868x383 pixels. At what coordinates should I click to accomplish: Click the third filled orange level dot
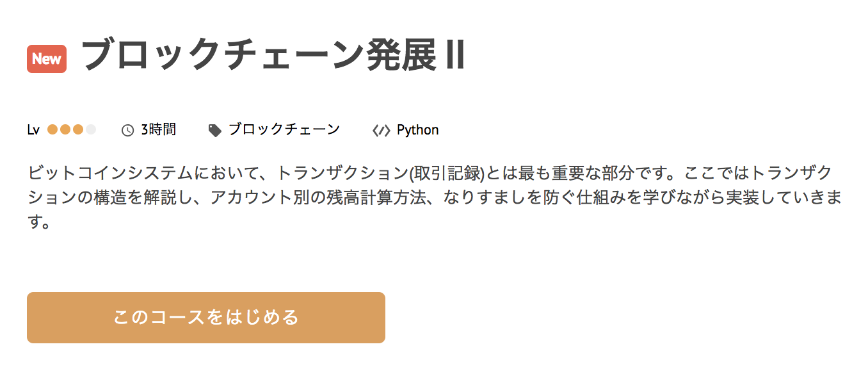click(x=78, y=129)
